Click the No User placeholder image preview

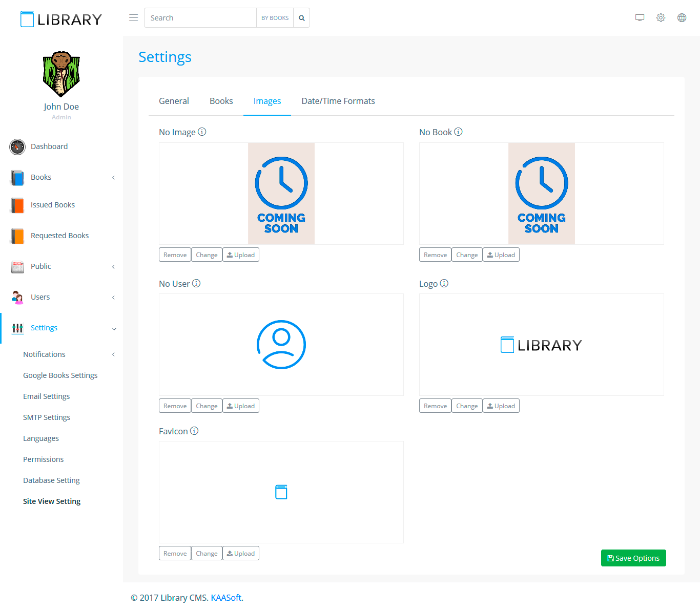[281, 345]
